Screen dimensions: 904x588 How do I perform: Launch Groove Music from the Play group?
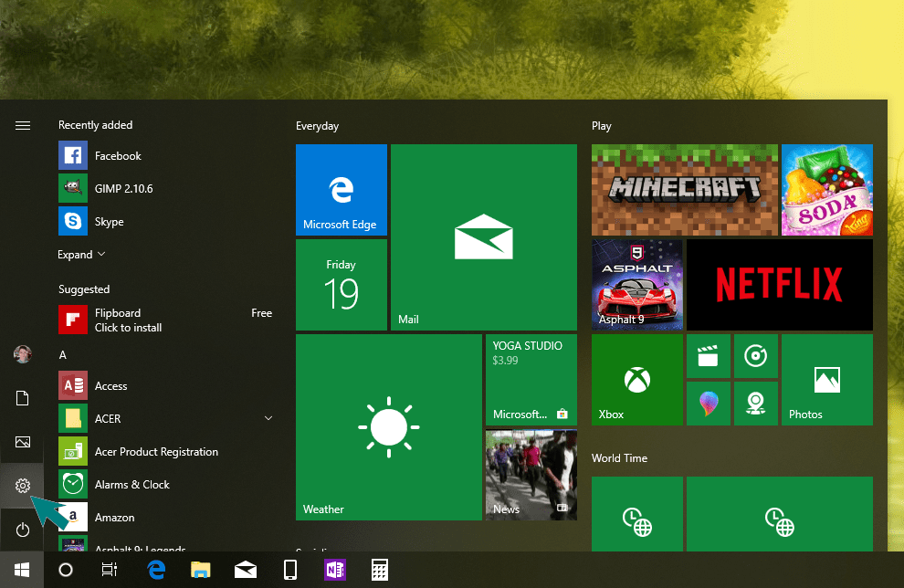pyautogui.click(x=756, y=356)
